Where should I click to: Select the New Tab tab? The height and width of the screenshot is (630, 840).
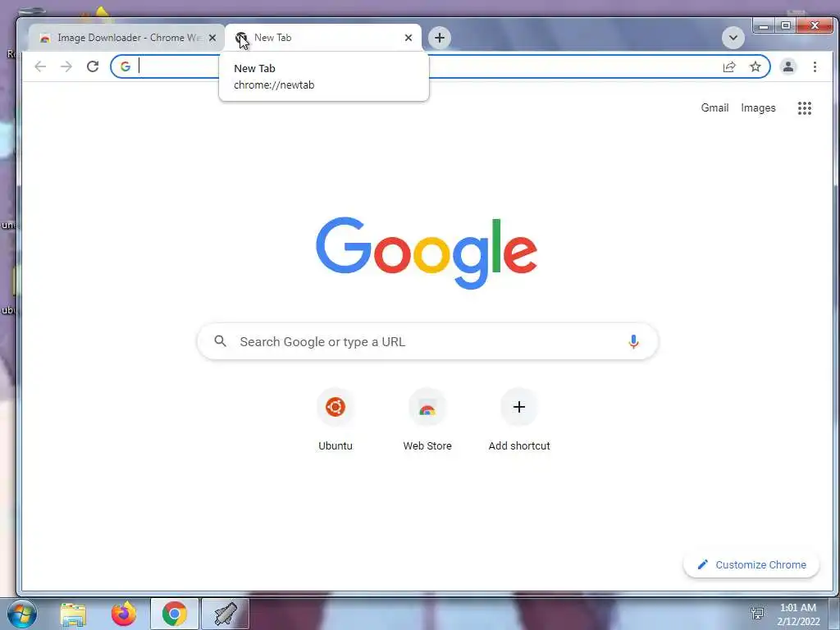323,38
